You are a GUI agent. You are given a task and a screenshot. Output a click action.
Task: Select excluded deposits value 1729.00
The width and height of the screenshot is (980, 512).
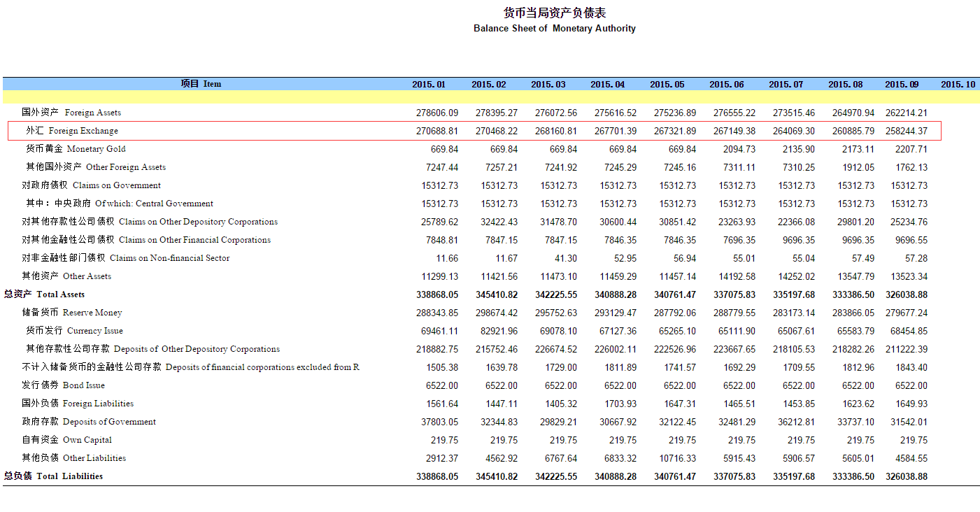click(x=561, y=367)
